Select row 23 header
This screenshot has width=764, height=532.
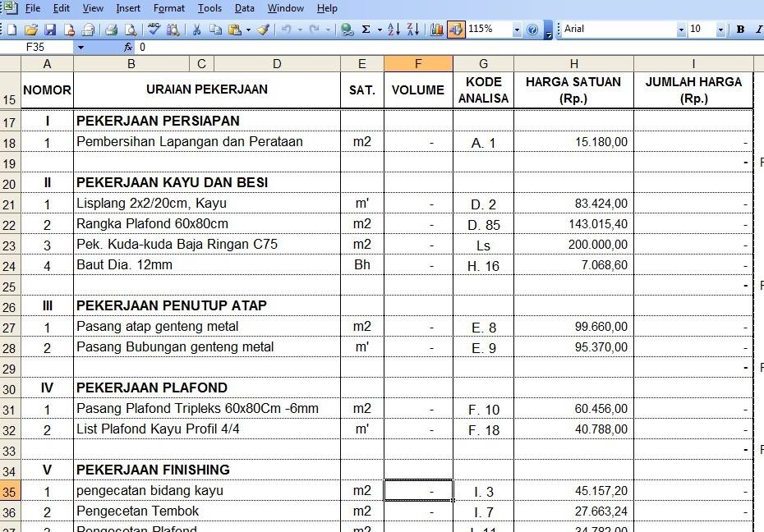click(10, 245)
